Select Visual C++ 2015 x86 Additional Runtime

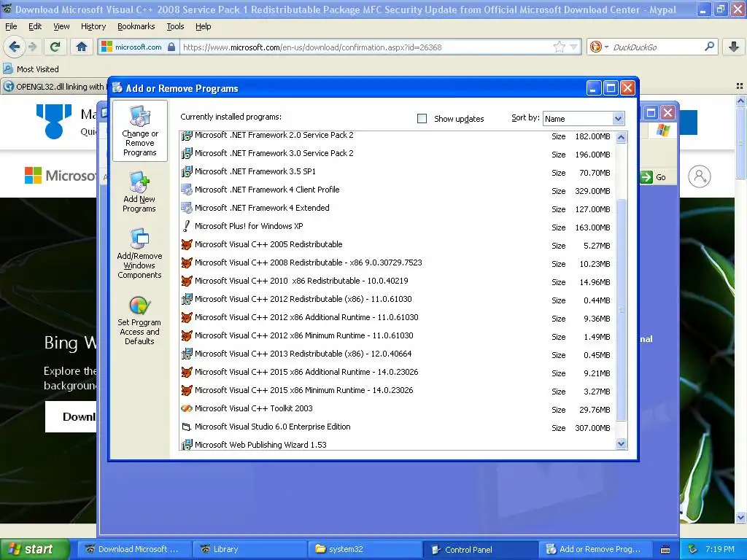(398, 373)
